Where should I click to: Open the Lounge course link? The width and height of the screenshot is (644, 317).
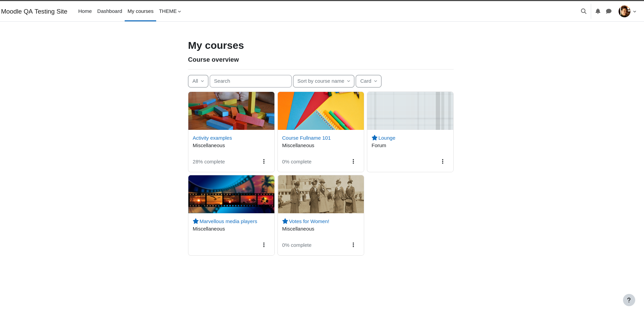(387, 138)
